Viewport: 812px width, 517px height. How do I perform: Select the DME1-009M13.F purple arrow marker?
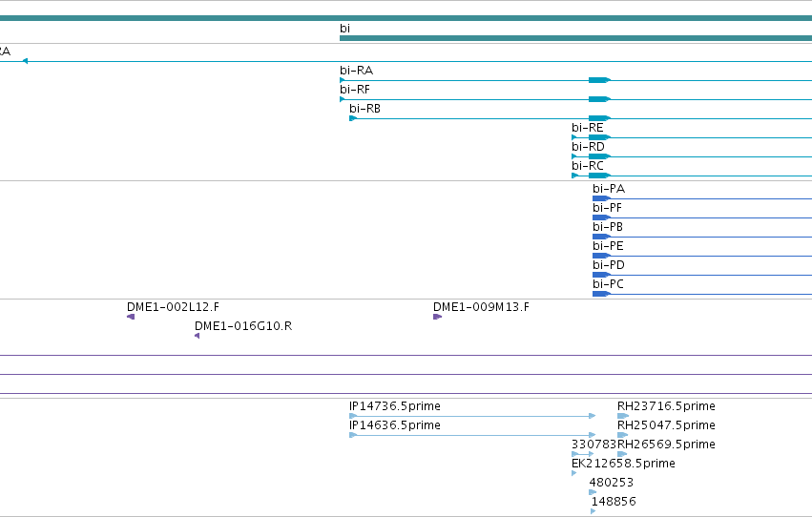(x=438, y=317)
